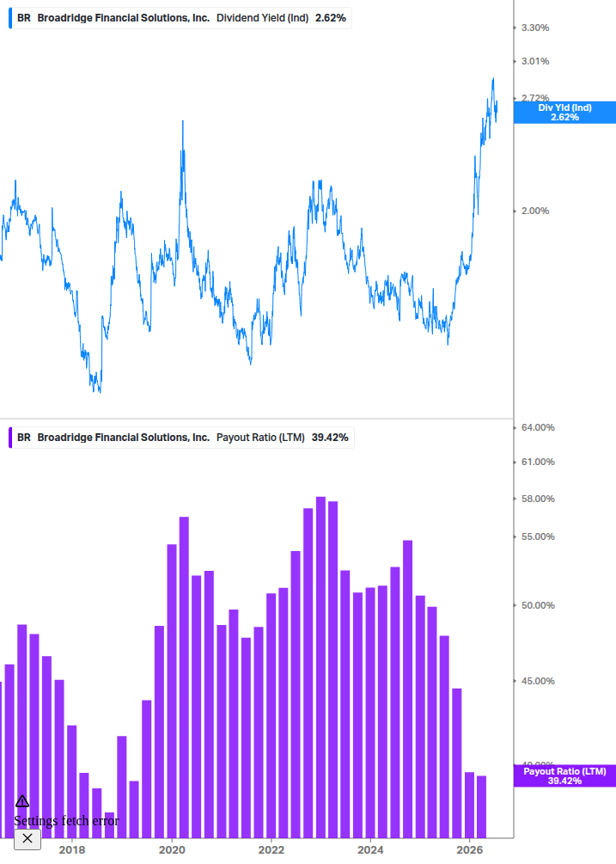Click the 50.00% payout axis label
Screen dimensions: 616x864
(538, 605)
